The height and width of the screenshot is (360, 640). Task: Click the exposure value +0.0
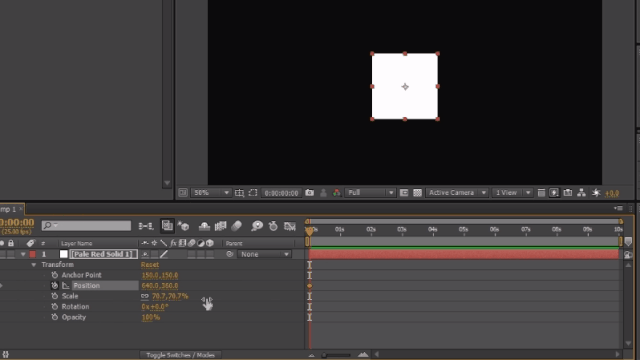(612, 193)
